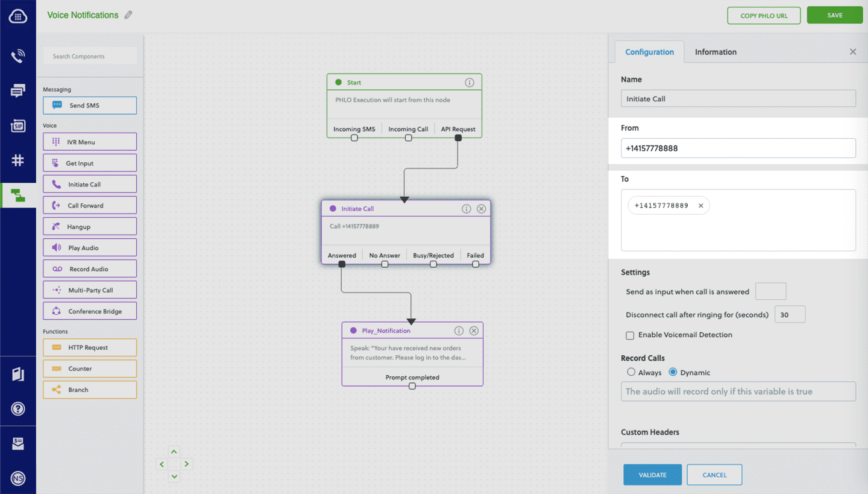This screenshot has width=868, height=494.
Task: Click the Busy/Rejected output port
Action: [433, 264]
